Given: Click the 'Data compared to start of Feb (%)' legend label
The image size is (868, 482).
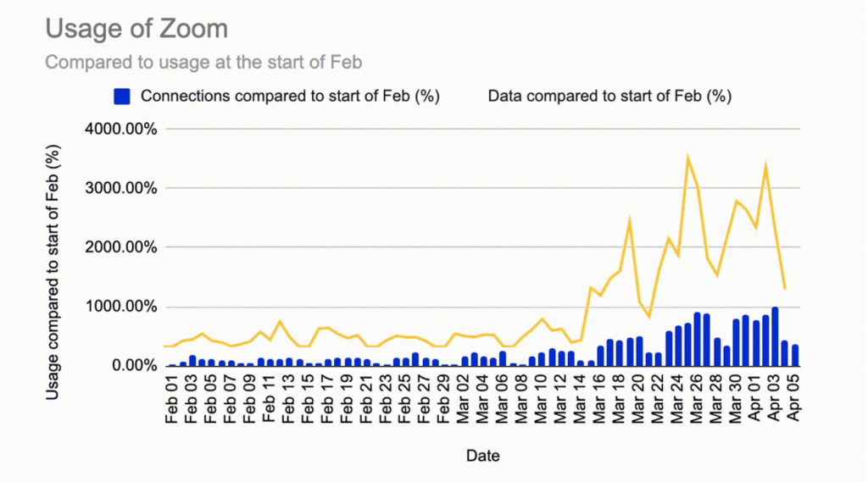Looking at the screenshot, I should coord(609,97).
